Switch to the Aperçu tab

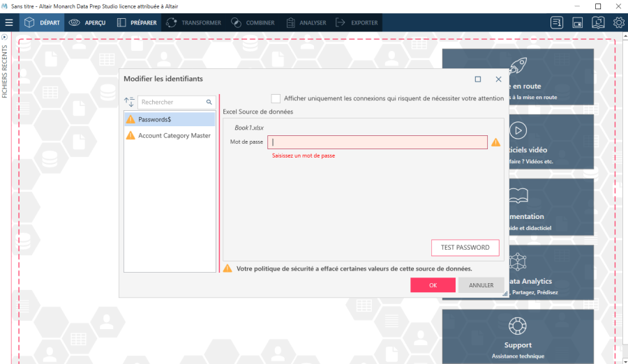pyautogui.click(x=87, y=22)
